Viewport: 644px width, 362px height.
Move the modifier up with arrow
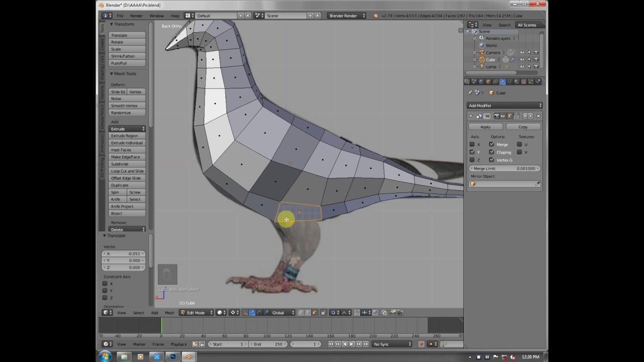pyautogui.click(x=525, y=116)
